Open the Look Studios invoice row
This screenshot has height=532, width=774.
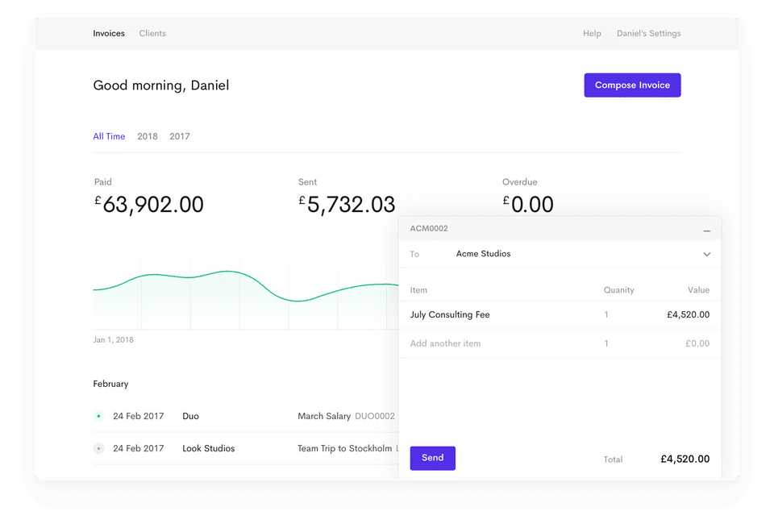[245, 448]
